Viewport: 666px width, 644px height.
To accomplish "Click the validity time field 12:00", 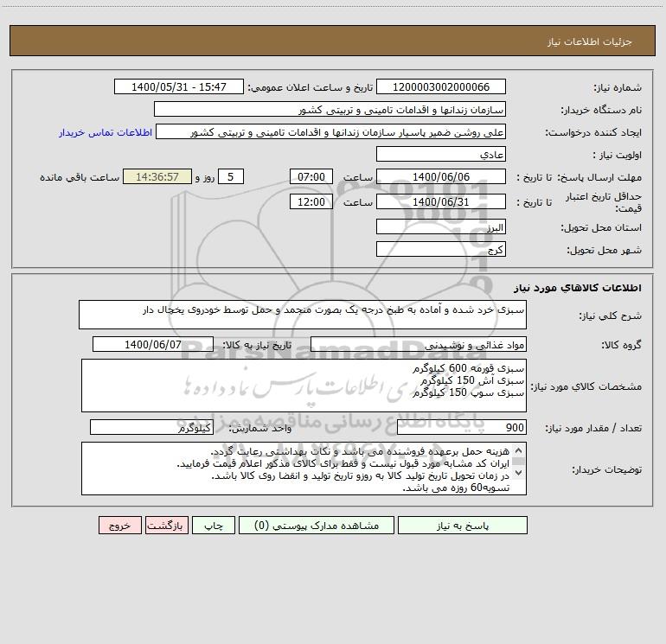I will coord(311,201).
